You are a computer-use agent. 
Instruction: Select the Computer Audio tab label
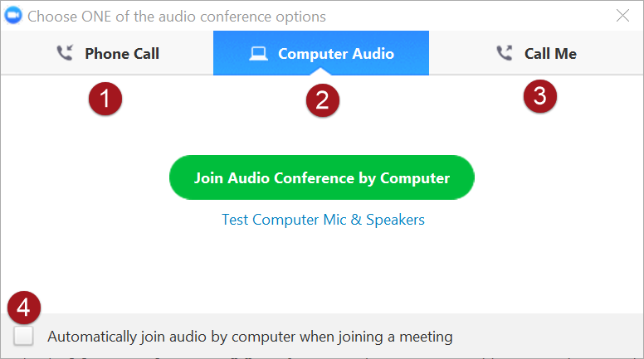(x=336, y=54)
